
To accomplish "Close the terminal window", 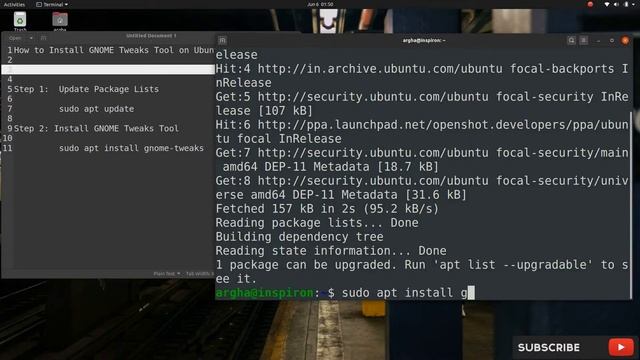I will pyautogui.click(x=625, y=40).
